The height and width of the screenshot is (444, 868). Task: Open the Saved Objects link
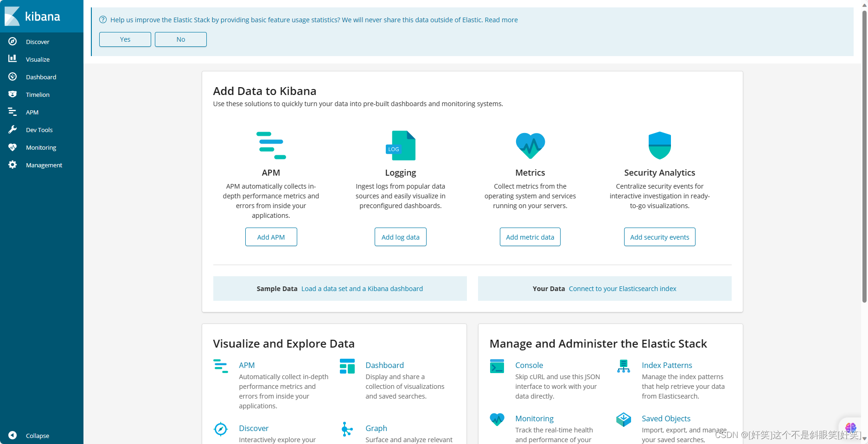click(666, 419)
